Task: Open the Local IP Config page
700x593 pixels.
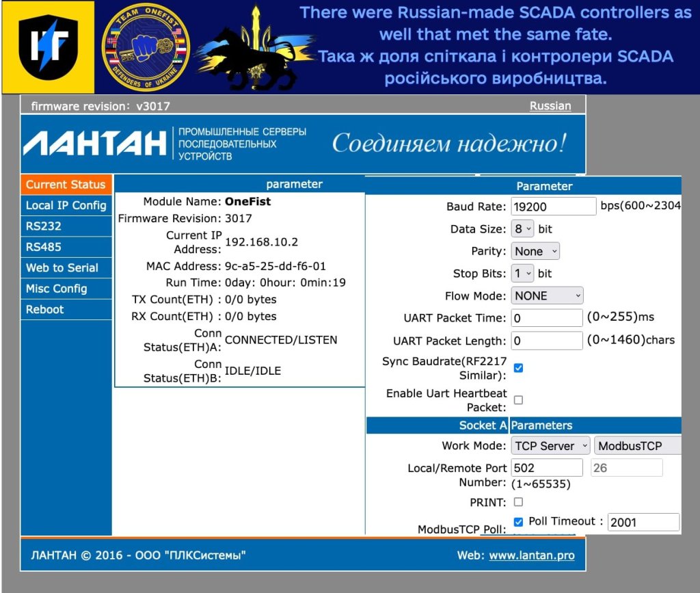Action: pos(66,205)
